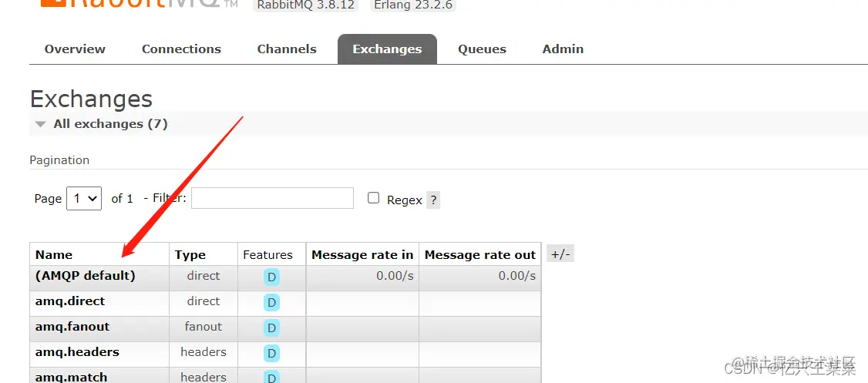Sort by Message rate in header
Image resolution: width=868 pixels, height=383 pixels.
(362, 254)
